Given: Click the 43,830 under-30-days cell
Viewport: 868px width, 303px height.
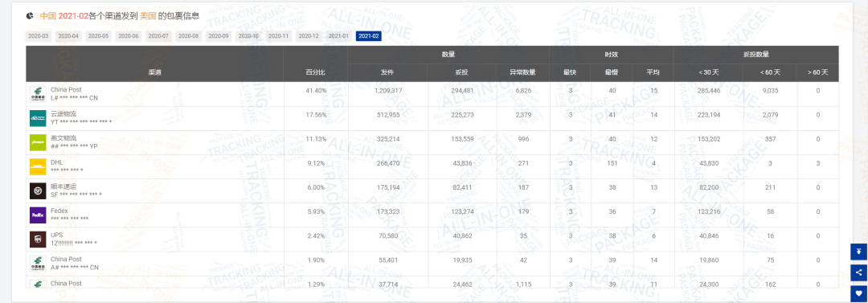Looking at the screenshot, I should 709,163.
